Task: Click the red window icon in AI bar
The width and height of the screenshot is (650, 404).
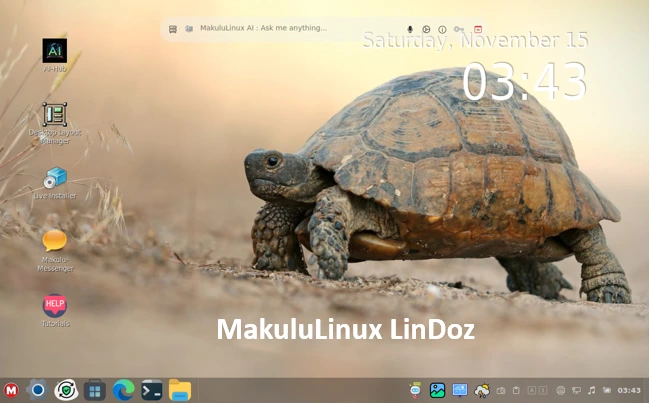Action: [478, 29]
